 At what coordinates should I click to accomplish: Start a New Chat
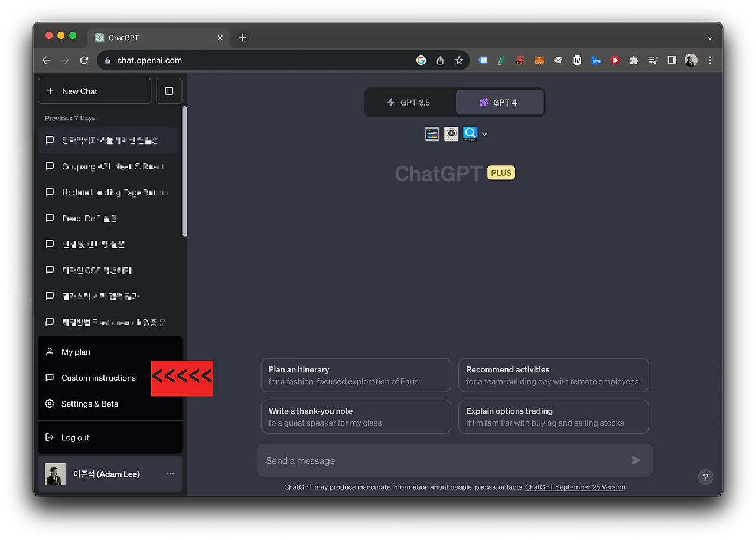pyautogui.click(x=94, y=91)
